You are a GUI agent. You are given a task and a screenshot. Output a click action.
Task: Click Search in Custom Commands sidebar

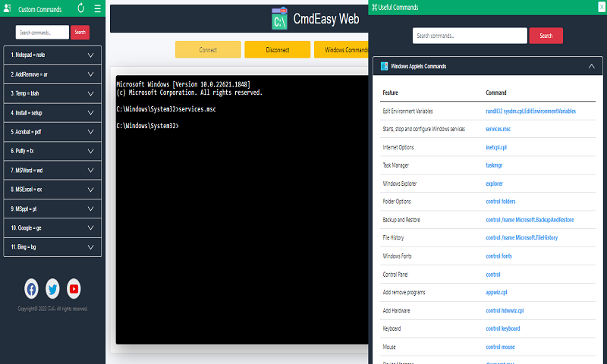coord(80,32)
